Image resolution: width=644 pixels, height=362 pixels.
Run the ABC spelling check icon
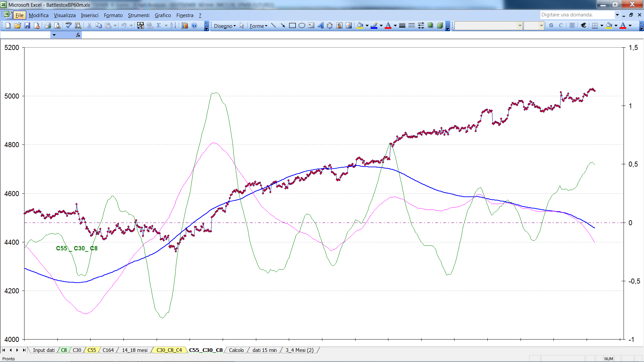tap(68, 25)
